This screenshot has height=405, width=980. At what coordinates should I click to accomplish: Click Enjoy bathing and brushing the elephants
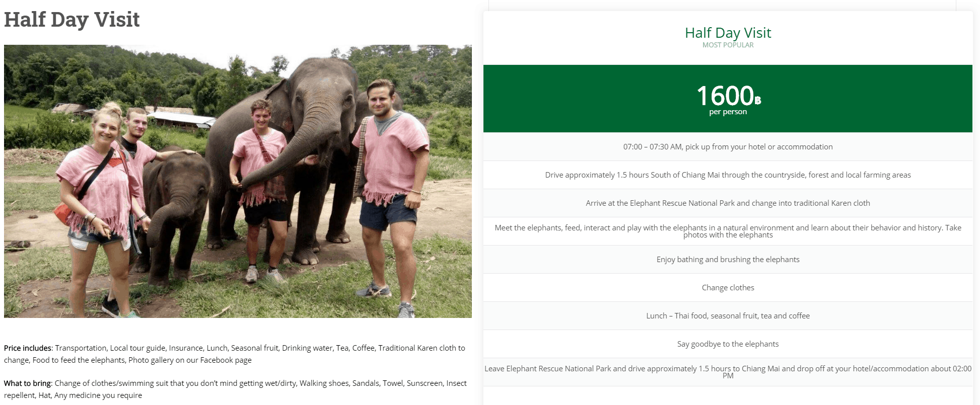(728, 260)
